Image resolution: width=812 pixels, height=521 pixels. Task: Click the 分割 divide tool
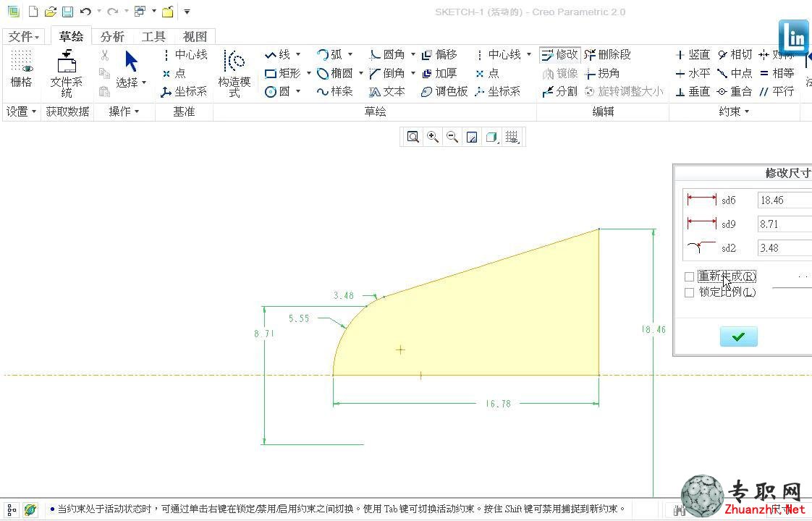tap(560, 92)
